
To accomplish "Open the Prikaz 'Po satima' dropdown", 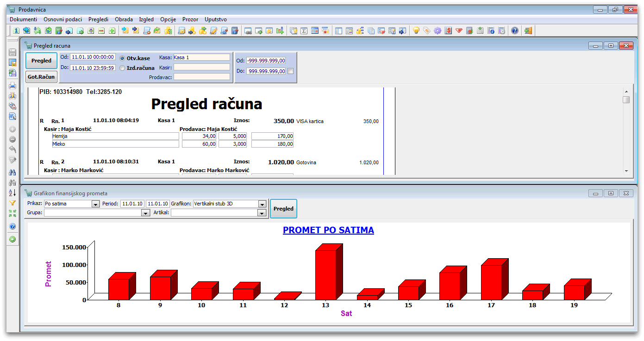I will pyautogui.click(x=95, y=204).
